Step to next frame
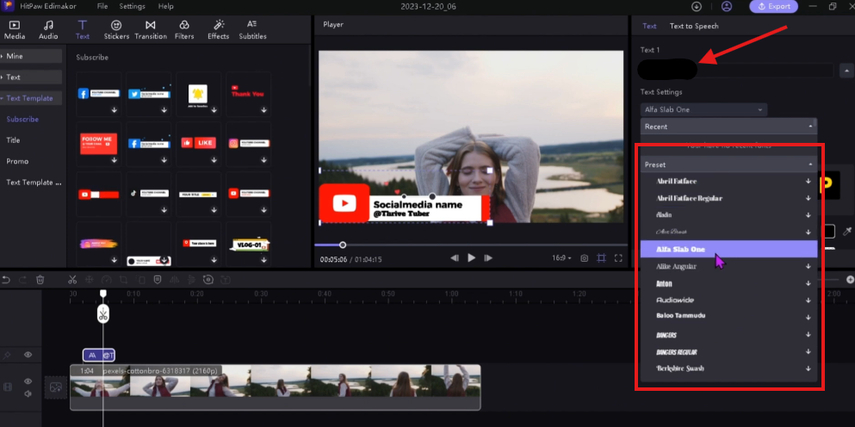This screenshot has height=427, width=855. pos(489,258)
